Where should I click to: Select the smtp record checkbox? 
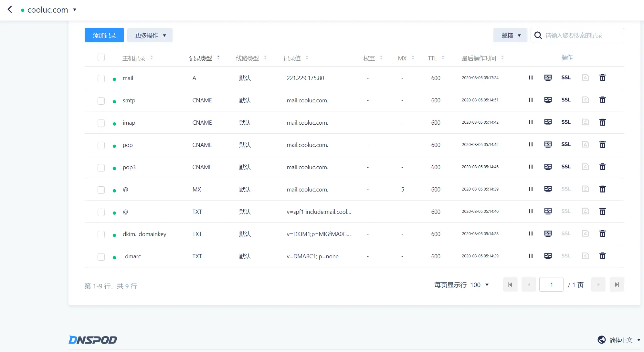[101, 101]
